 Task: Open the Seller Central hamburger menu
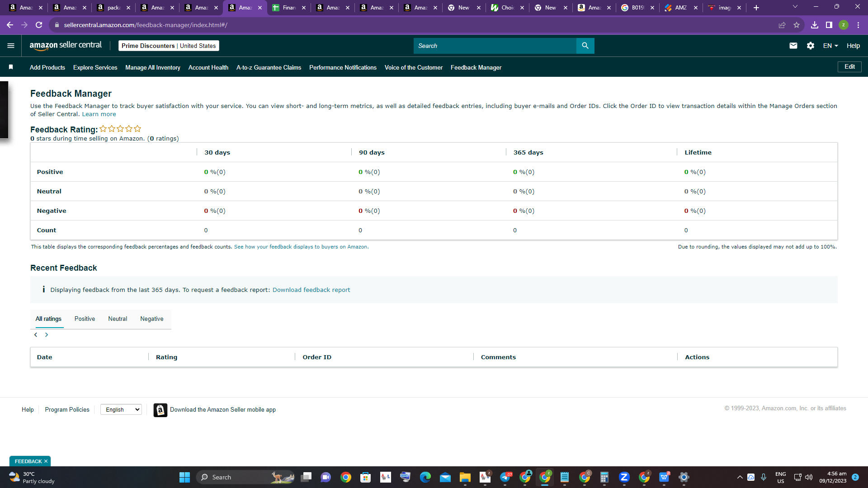[x=11, y=46]
